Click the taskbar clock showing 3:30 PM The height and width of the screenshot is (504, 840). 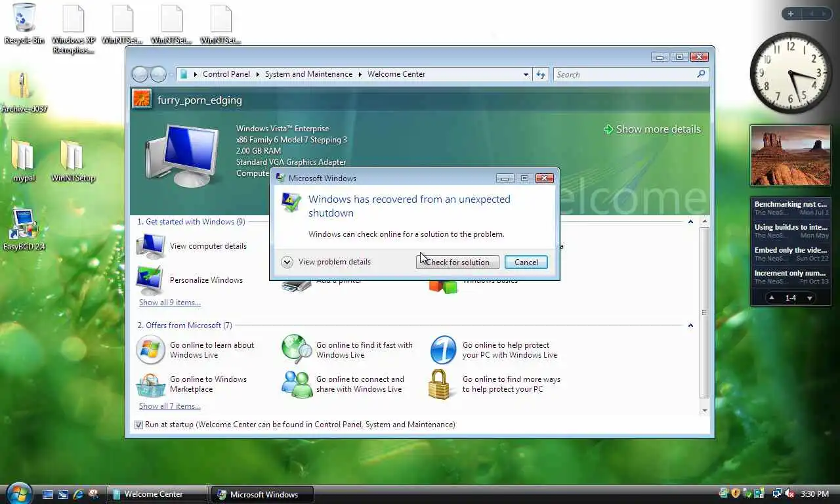click(x=814, y=493)
